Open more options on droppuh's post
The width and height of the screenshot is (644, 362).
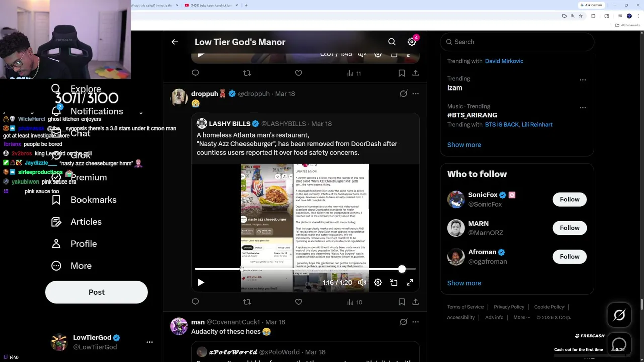pyautogui.click(x=415, y=94)
